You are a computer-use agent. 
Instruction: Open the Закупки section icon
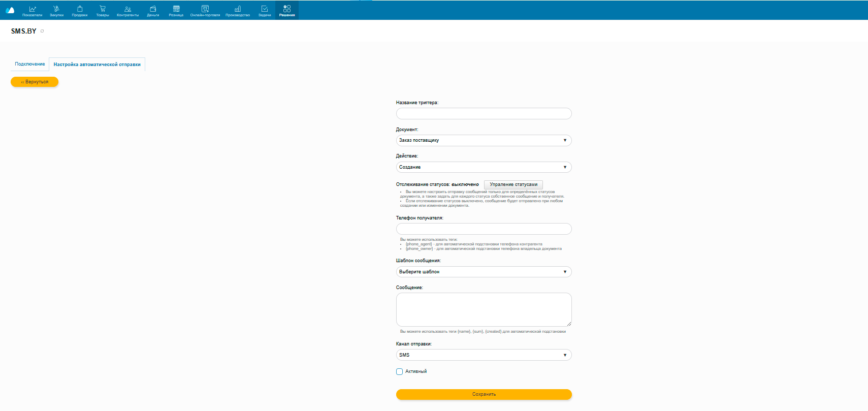(x=56, y=9)
